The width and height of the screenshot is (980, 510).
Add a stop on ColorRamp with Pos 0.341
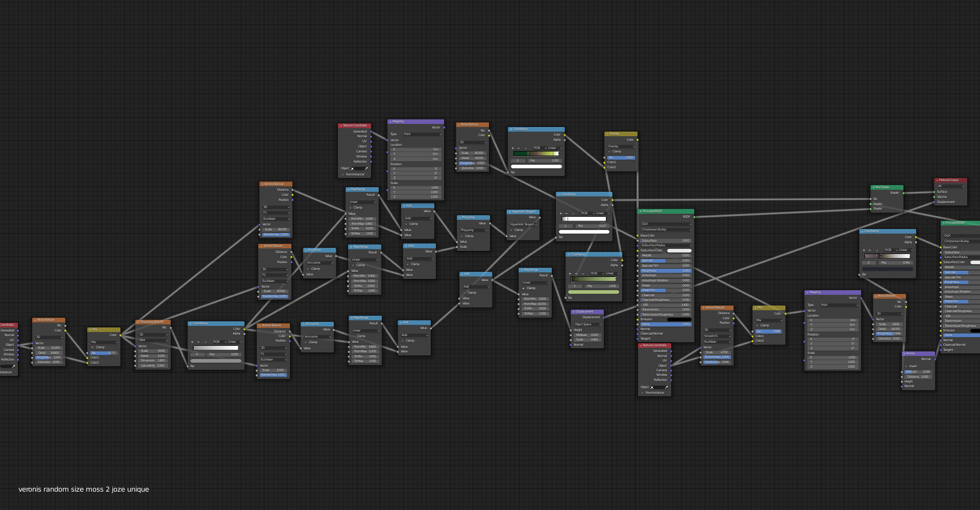[865, 250]
